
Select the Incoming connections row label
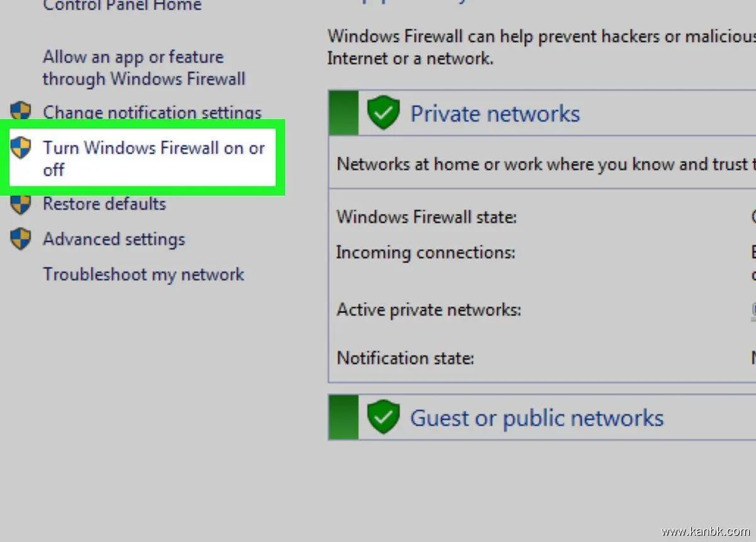point(426,253)
